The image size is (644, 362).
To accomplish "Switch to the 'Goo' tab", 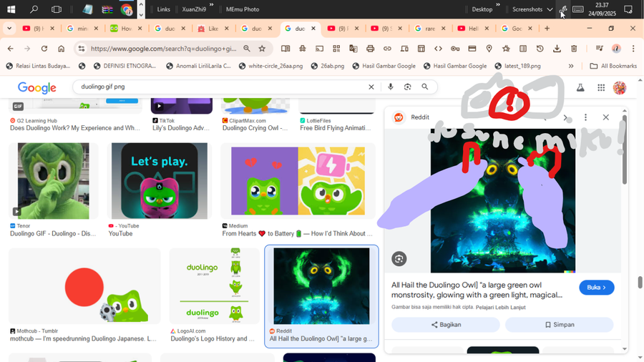I will click(x=517, y=29).
